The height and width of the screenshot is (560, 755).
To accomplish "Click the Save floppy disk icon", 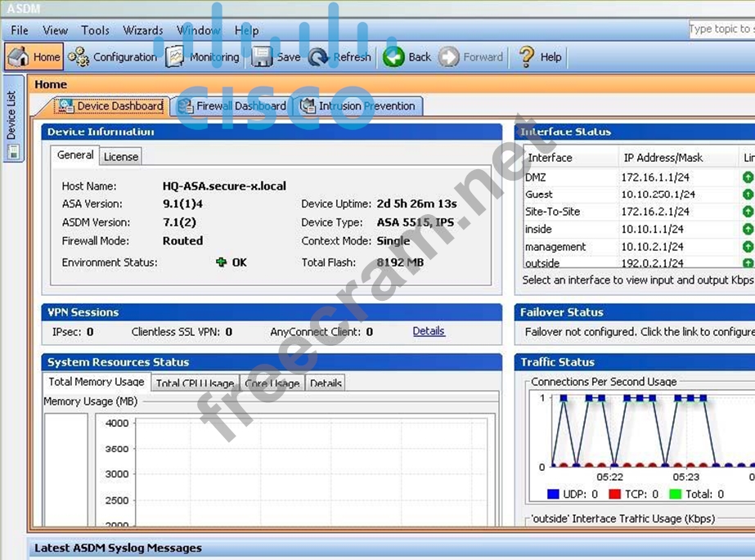I will point(262,57).
